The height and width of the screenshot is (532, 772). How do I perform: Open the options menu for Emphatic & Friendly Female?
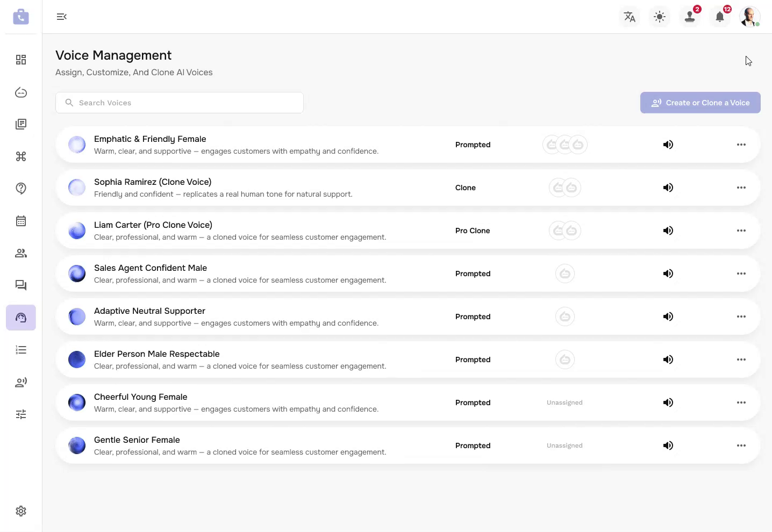741,145
